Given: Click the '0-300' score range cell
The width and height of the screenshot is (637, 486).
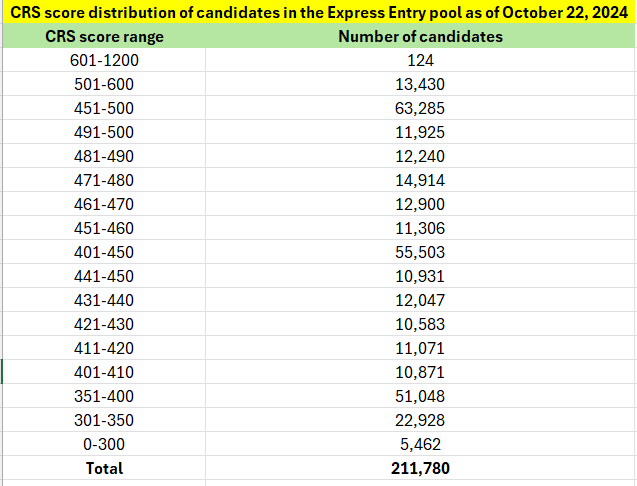Looking at the screenshot, I should tap(104, 444).
